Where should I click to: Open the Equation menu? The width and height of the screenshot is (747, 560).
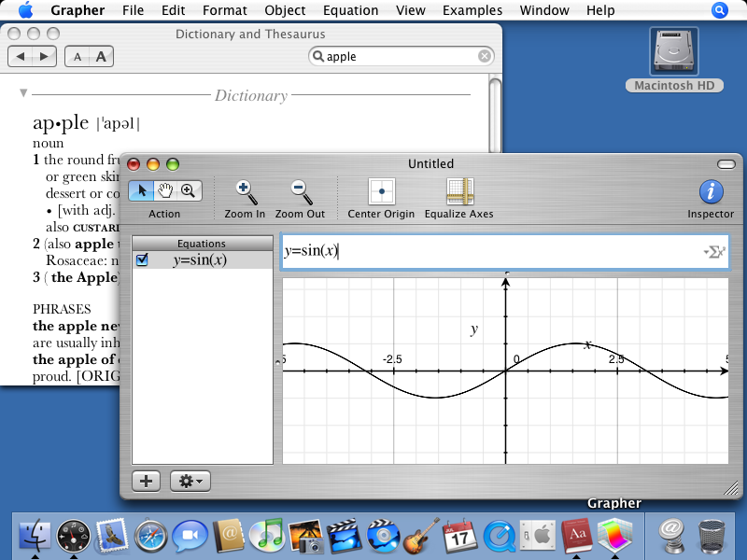click(x=351, y=10)
